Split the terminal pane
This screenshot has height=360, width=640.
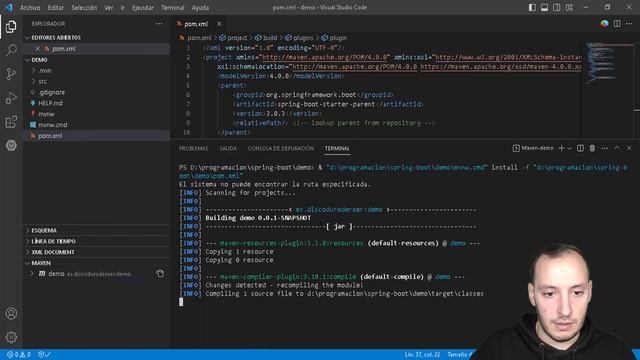coord(580,148)
